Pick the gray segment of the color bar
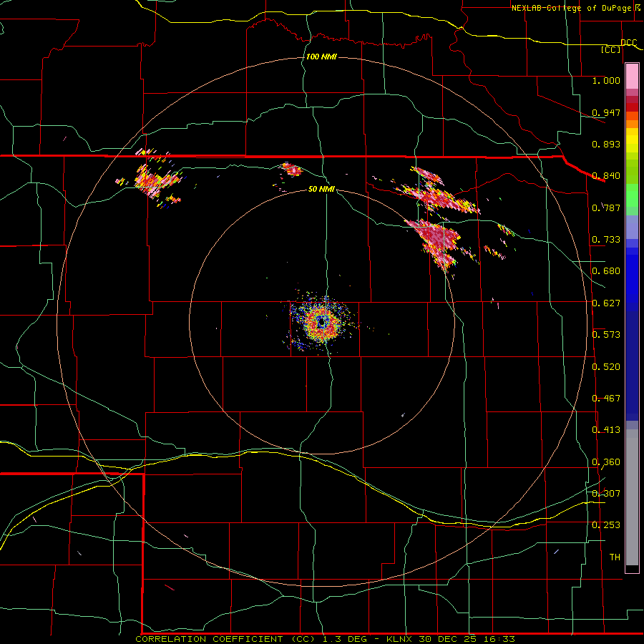This screenshot has width=644, height=644. click(x=632, y=497)
